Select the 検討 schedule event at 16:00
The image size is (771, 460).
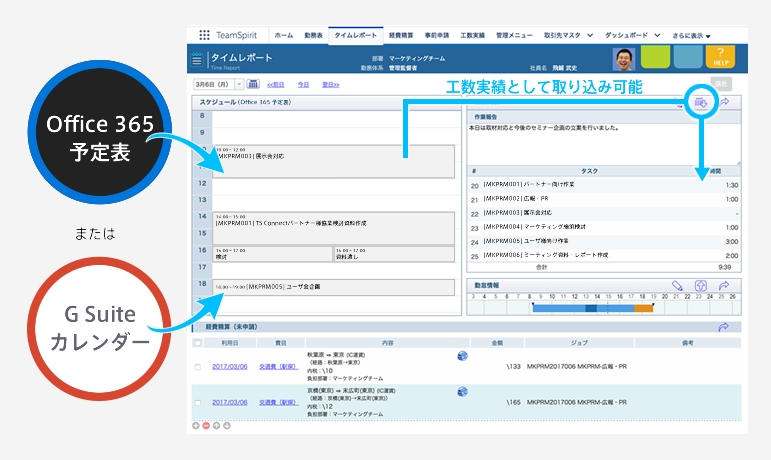(272, 254)
